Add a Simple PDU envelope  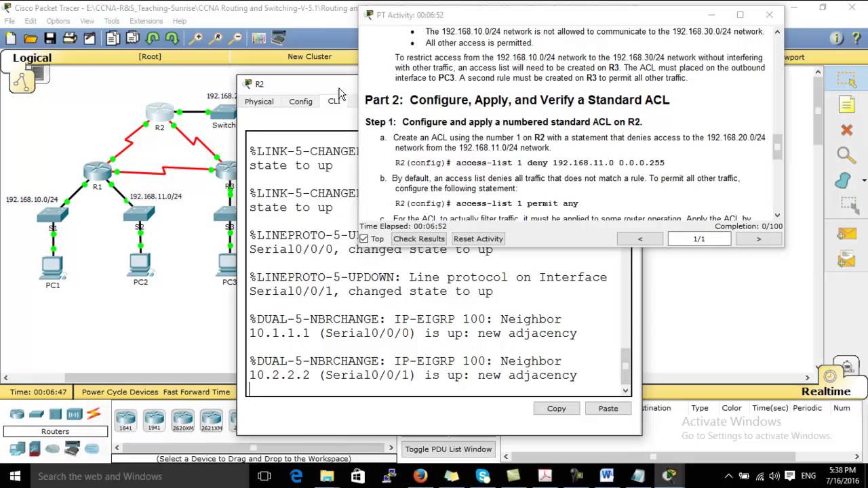tap(847, 234)
